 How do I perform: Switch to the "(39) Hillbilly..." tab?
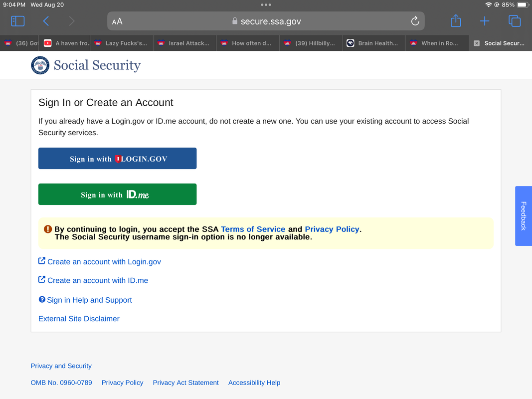point(311,43)
